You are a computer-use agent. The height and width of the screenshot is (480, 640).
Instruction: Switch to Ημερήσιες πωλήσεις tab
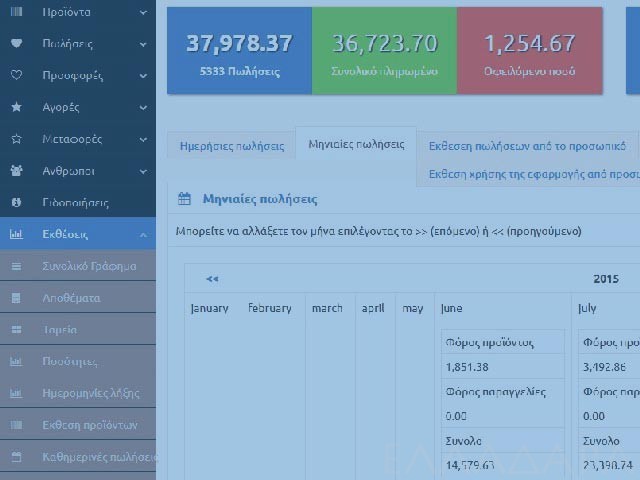click(x=232, y=146)
